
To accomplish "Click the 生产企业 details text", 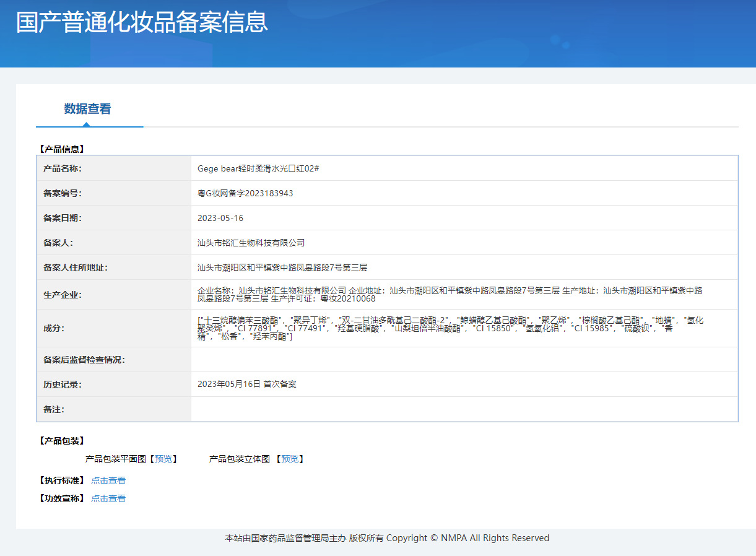I will click(450, 294).
